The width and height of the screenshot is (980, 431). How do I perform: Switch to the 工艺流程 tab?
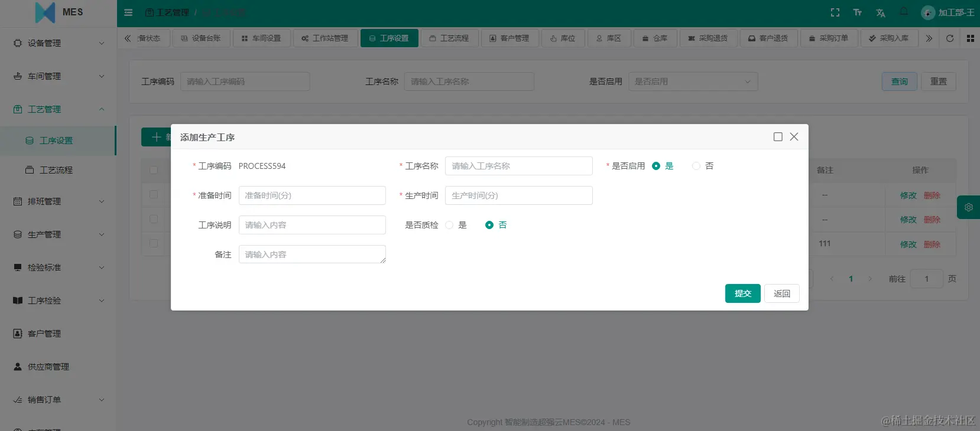click(449, 38)
